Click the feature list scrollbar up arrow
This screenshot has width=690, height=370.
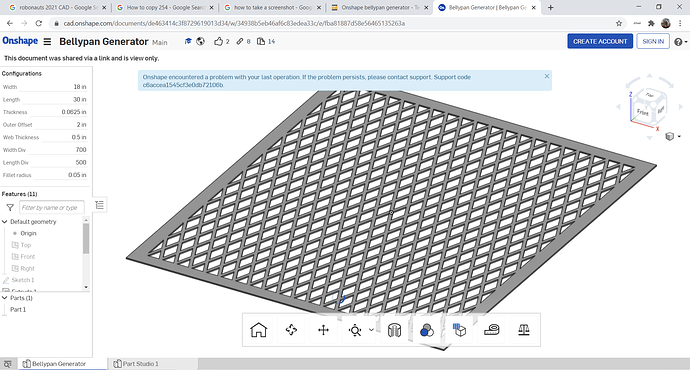pos(86,220)
